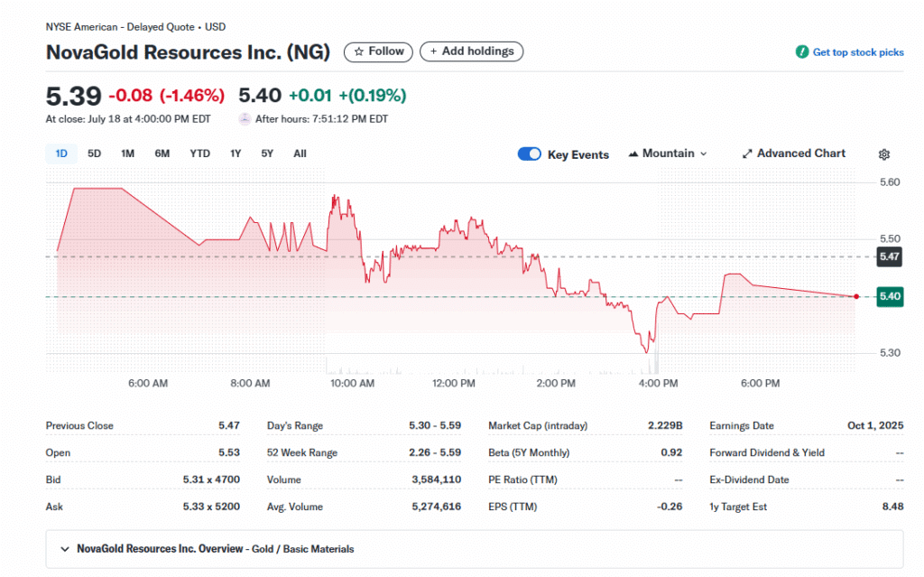This screenshot has width=924, height=577.
Task: Click Day's Range value 5.30 - 5.59
Action: [435, 425]
